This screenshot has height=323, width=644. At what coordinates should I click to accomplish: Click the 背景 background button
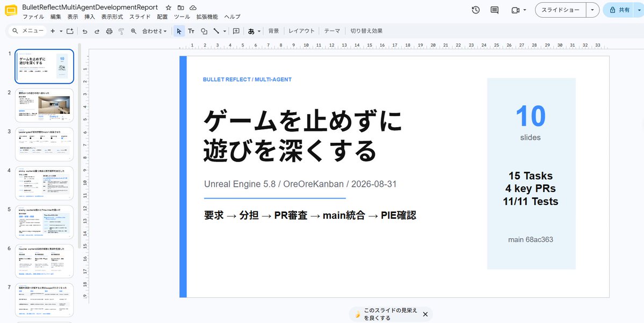pyautogui.click(x=273, y=31)
